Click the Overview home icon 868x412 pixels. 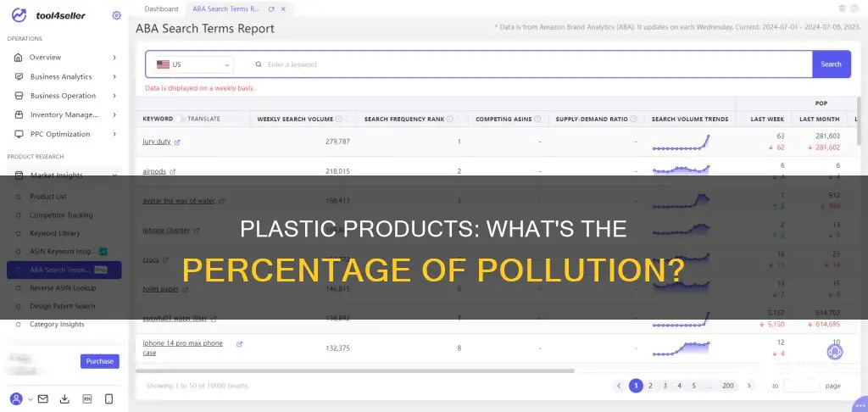(x=19, y=58)
